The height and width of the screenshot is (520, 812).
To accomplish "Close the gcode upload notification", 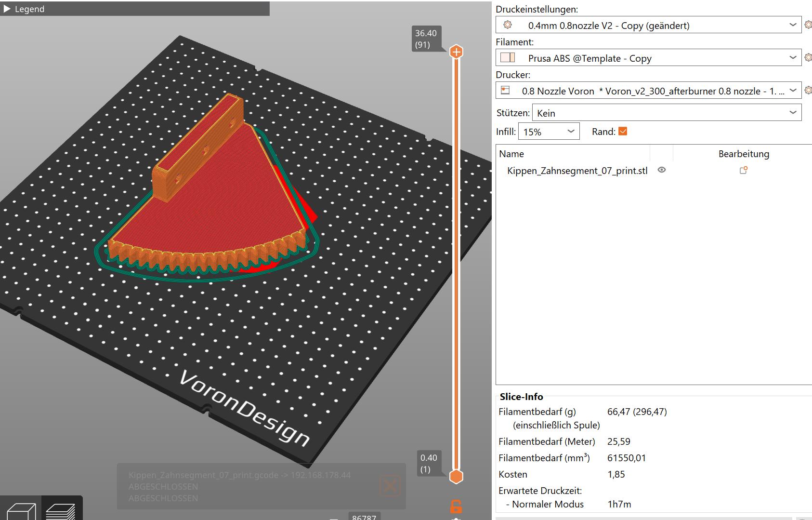I will pos(390,486).
